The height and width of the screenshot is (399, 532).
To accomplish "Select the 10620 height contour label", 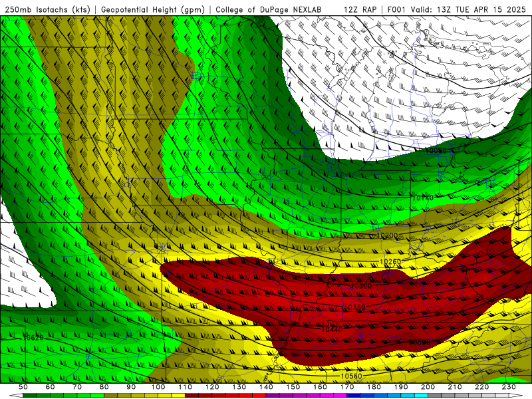I will (x=33, y=338).
